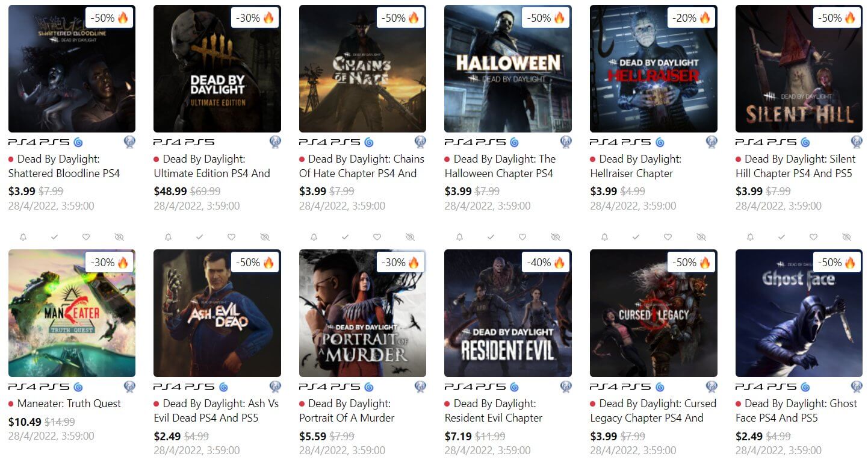Open the Chains of Hate cover image
Image resolution: width=868 pixels, height=474 pixels.
pyautogui.click(x=362, y=69)
